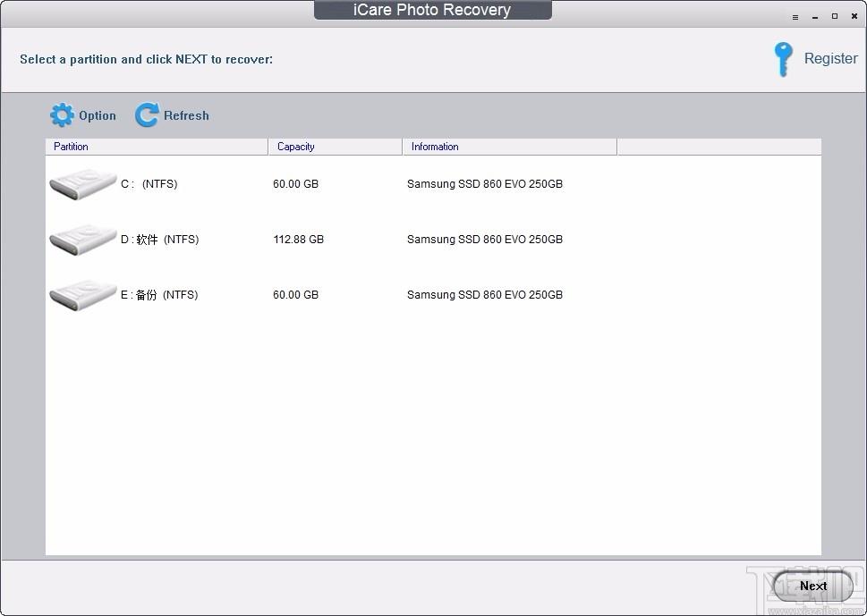Select the C: (NTFS) partition label

click(x=149, y=184)
